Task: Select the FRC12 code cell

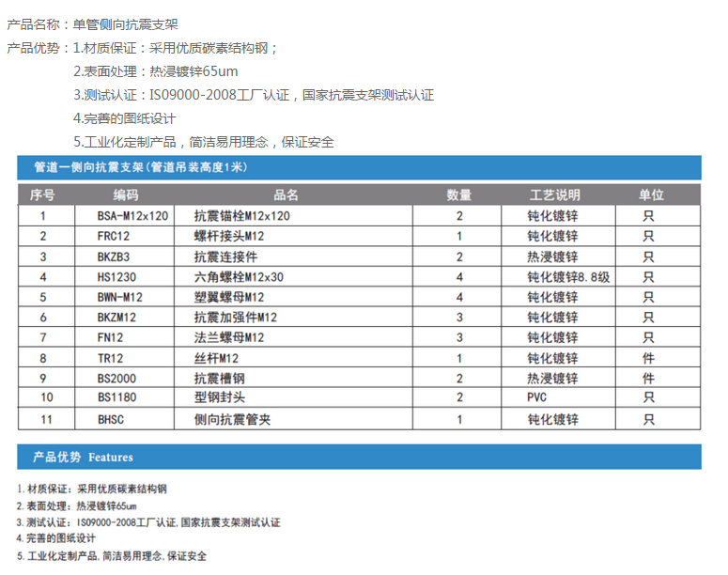Action: (114, 237)
